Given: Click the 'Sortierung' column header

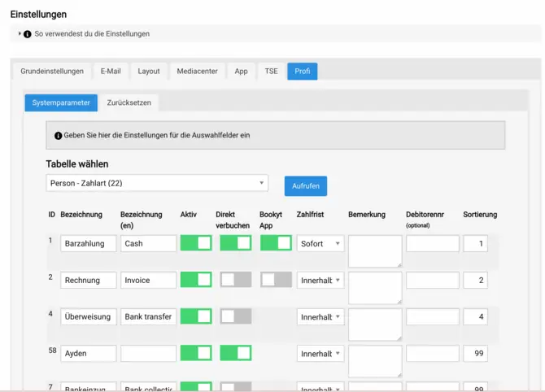Looking at the screenshot, I should 480,215.
